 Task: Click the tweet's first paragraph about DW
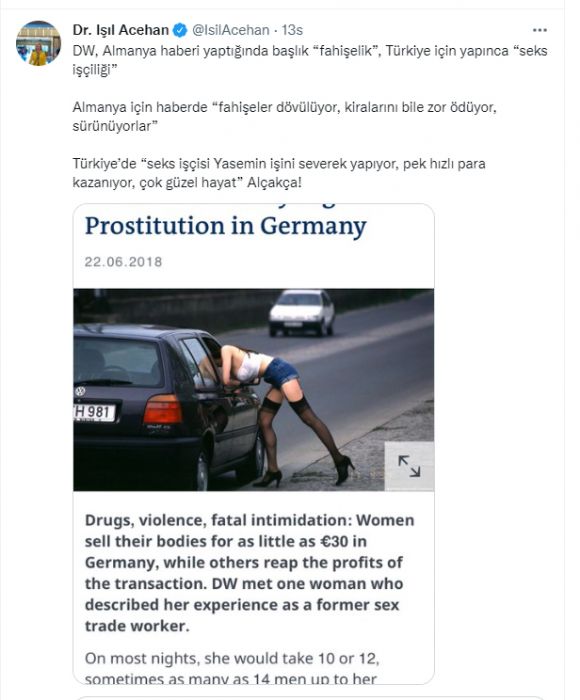click(x=310, y=60)
